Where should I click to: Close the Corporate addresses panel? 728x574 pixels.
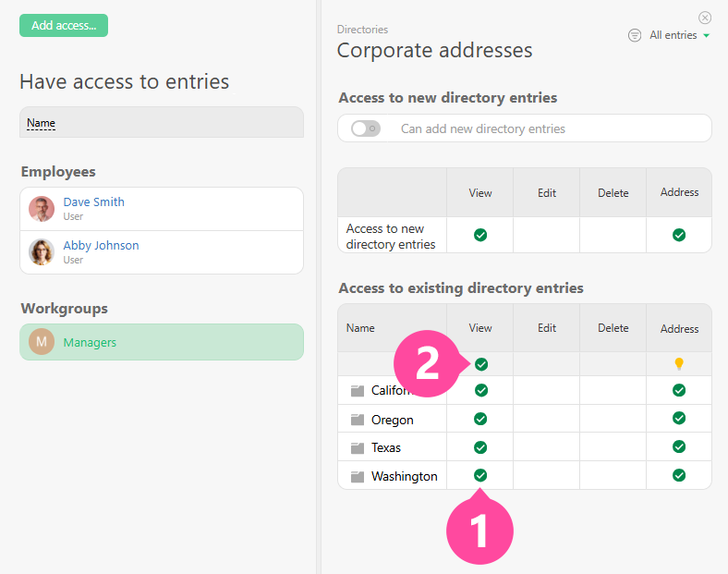pyautogui.click(x=705, y=18)
